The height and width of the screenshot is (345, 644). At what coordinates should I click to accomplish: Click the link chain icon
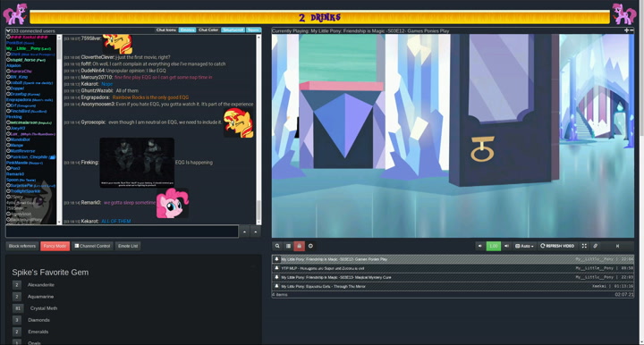(x=595, y=246)
